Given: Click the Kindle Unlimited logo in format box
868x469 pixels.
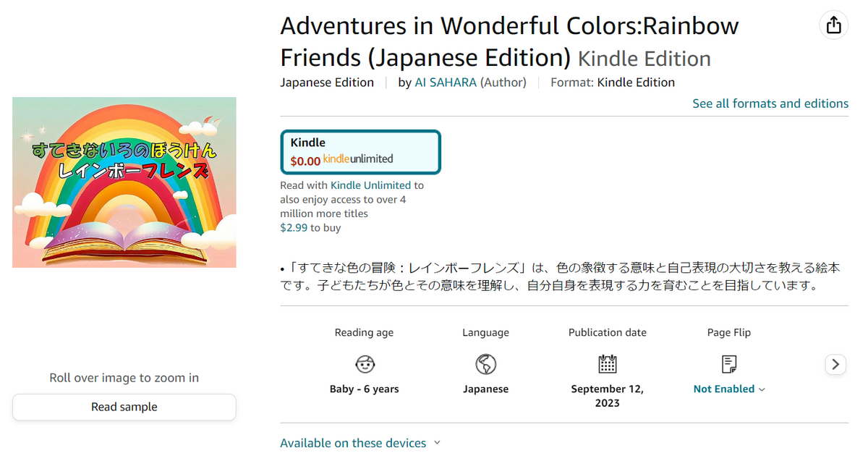Looking at the screenshot, I should [x=358, y=159].
